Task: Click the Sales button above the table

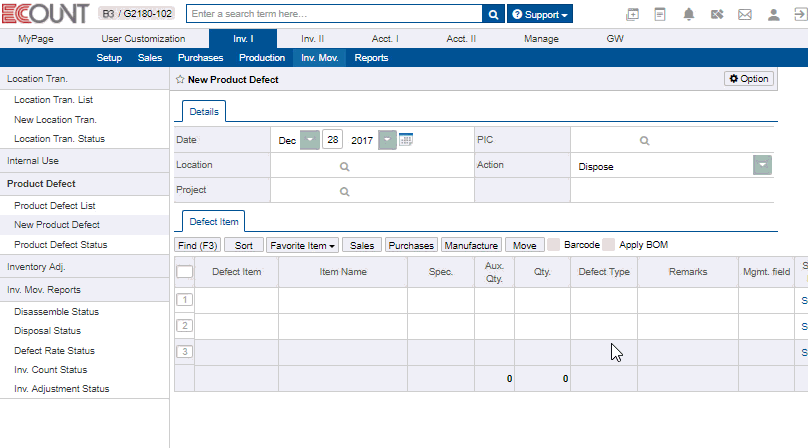Action: (362, 245)
